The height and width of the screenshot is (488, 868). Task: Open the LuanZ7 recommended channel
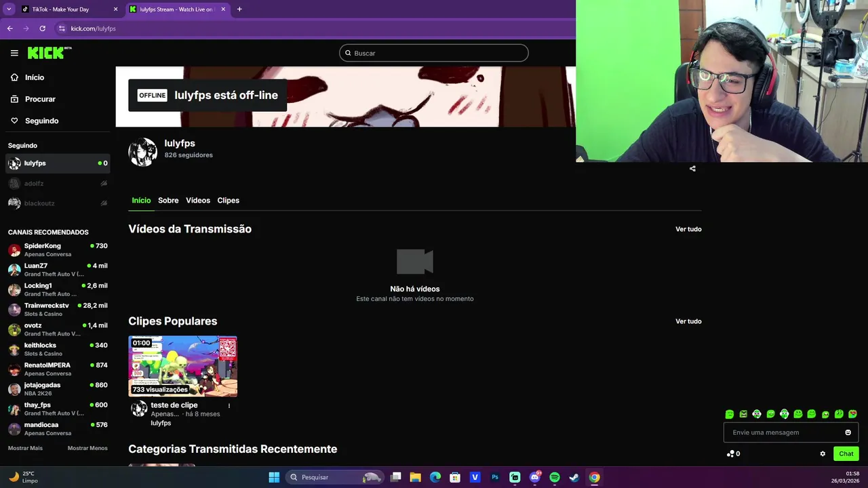click(x=58, y=270)
